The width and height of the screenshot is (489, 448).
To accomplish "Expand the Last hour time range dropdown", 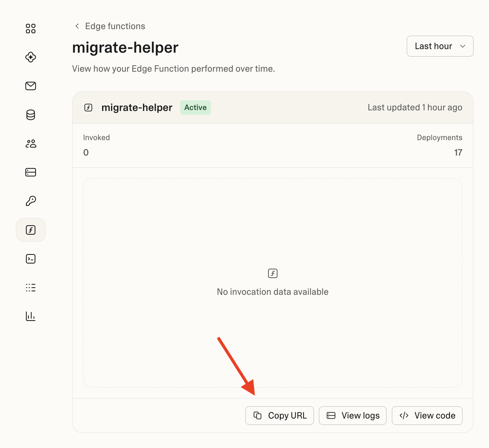I will [440, 46].
